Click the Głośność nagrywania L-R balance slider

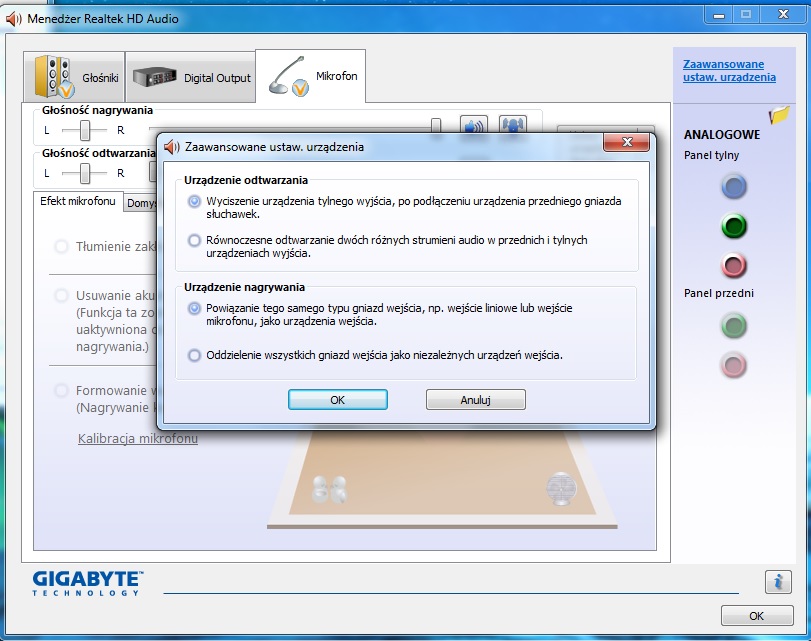[x=85, y=130]
